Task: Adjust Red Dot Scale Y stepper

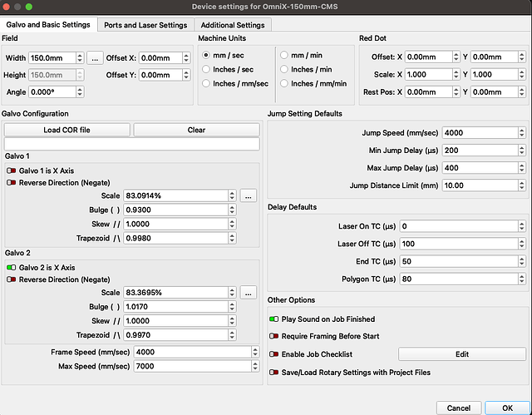Action: (x=522, y=75)
